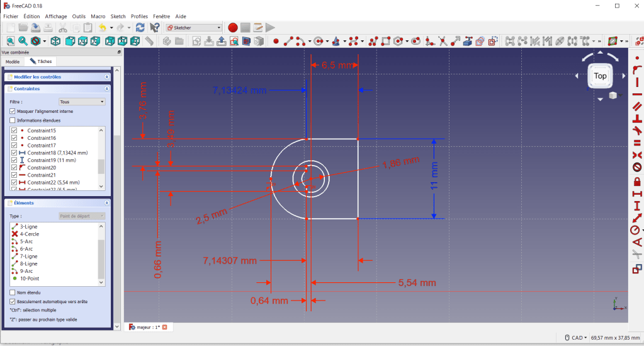Toggle Masquer l'alignement interne checkbox
644x346 pixels.
point(13,111)
